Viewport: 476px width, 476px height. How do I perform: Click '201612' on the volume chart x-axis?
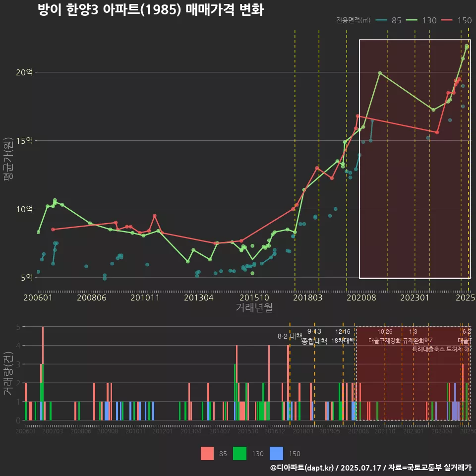pyautogui.click(x=274, y=431)
